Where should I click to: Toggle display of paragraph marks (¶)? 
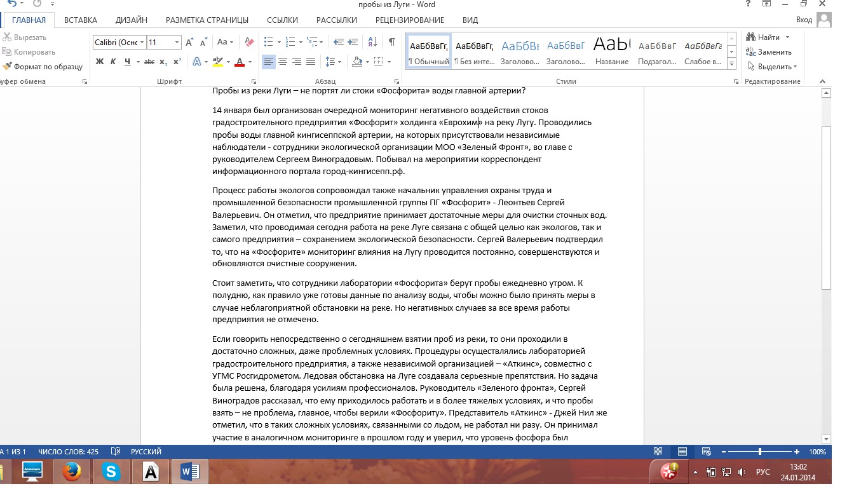[x=392, y=42]
